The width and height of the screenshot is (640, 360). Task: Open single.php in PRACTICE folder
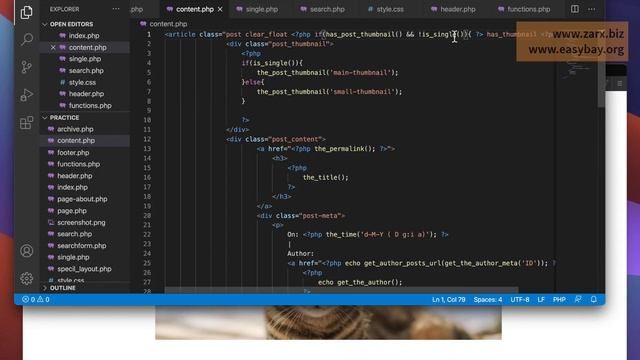click(73, 258)
